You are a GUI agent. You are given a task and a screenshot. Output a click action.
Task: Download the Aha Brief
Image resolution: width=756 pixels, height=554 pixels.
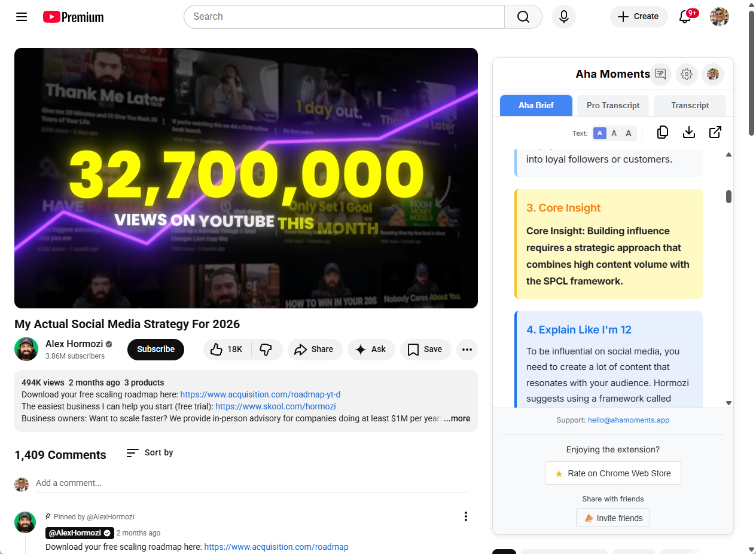coord(689,133)
